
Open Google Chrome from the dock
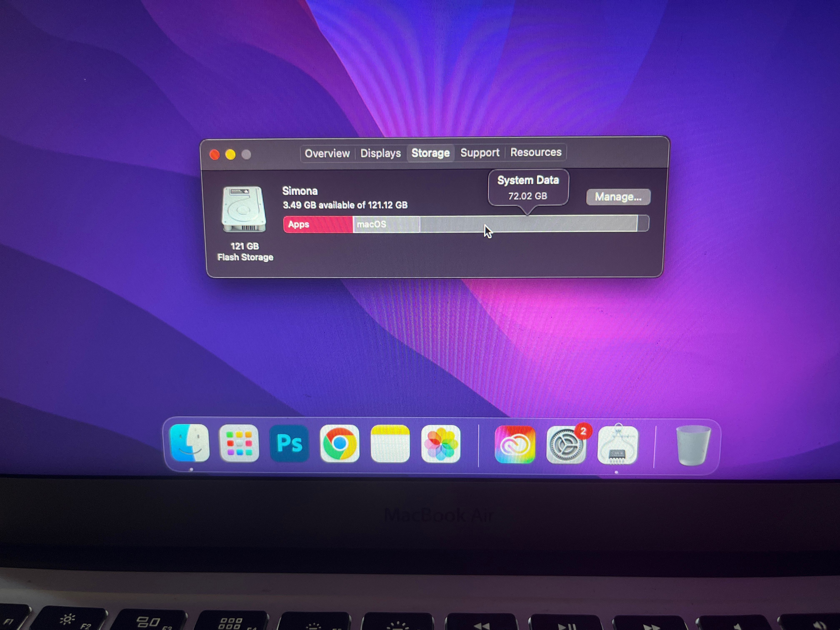(340, 443)
